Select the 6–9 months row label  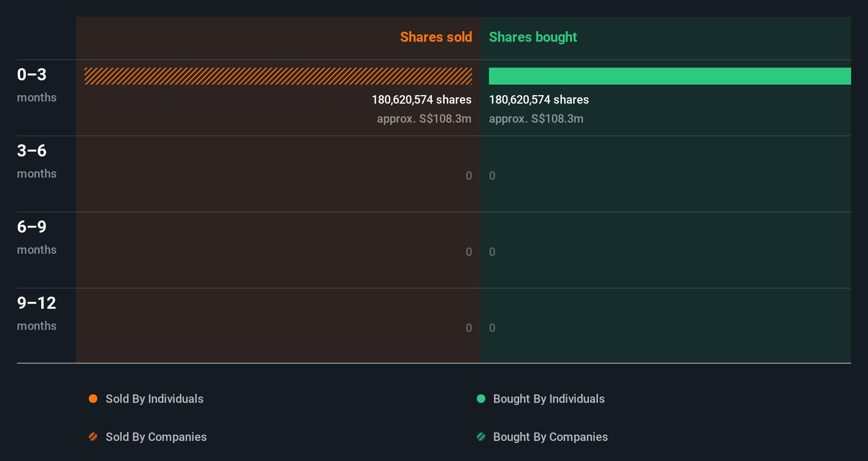click(x=36, y=237)
